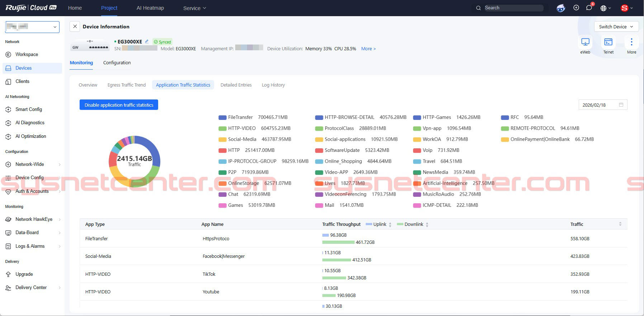Click the More link beside CPU utilization
The image size is (644, 316).
point(368,49)
